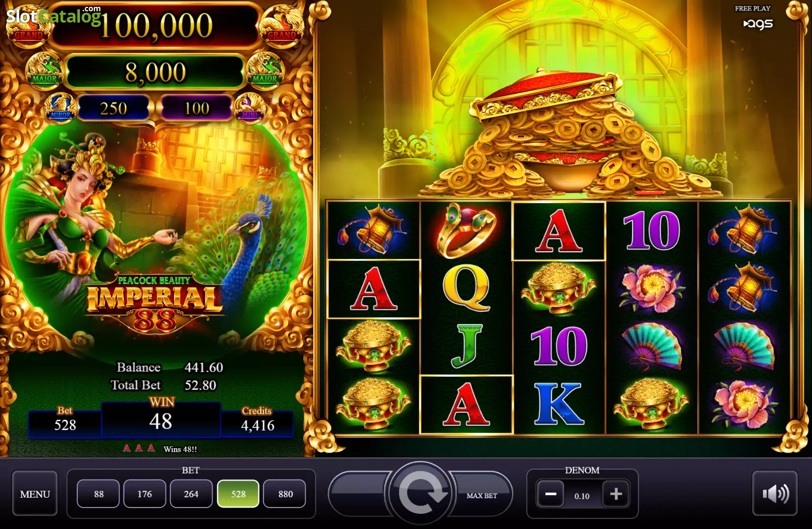Image resolution: width=812 pixels, height=529 pixels.
Task: Select the 880 bet option
Action: (285, 494)
